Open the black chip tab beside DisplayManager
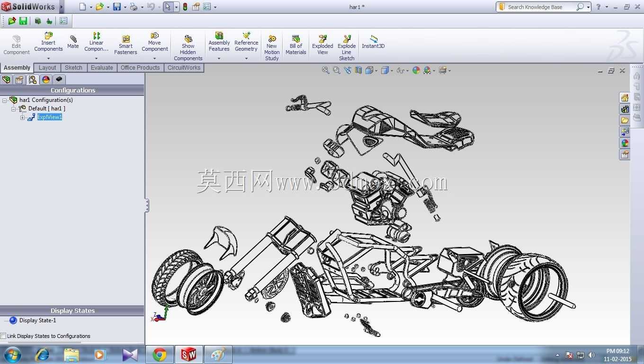644x364 pixels. [59, 80]
